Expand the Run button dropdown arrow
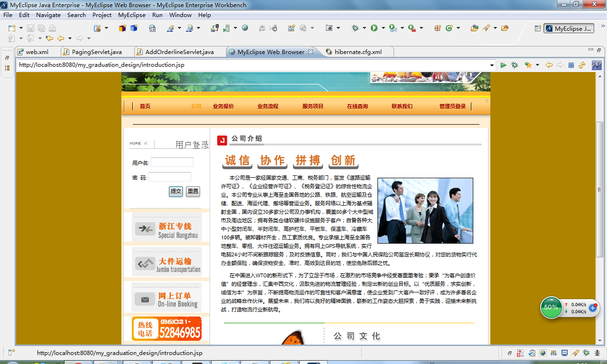The height and width of the screenshot is (364, 607). [383, 28]
